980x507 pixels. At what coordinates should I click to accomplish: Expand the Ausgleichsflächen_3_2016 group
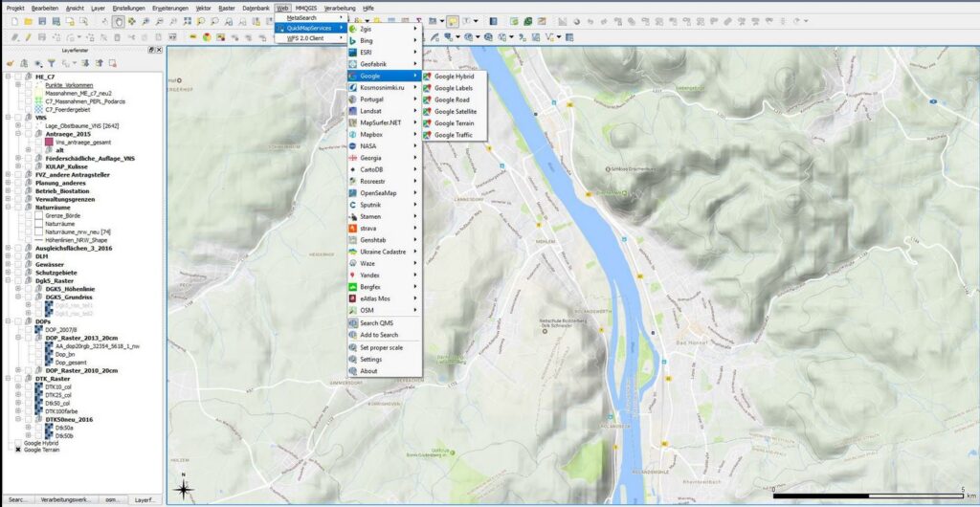click(x=9, y=248)
